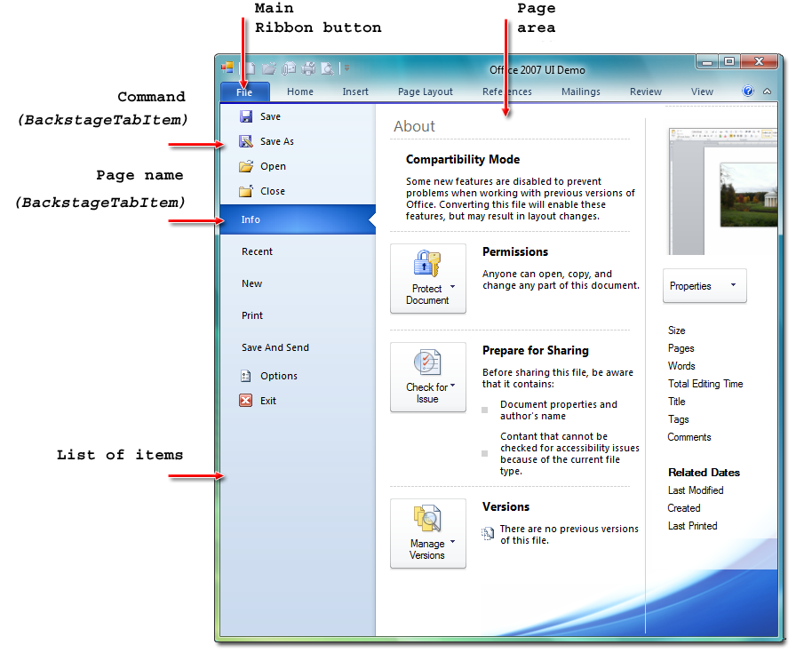
Task: Select the Mailings ribbon tab
Action: pos(580,92)
